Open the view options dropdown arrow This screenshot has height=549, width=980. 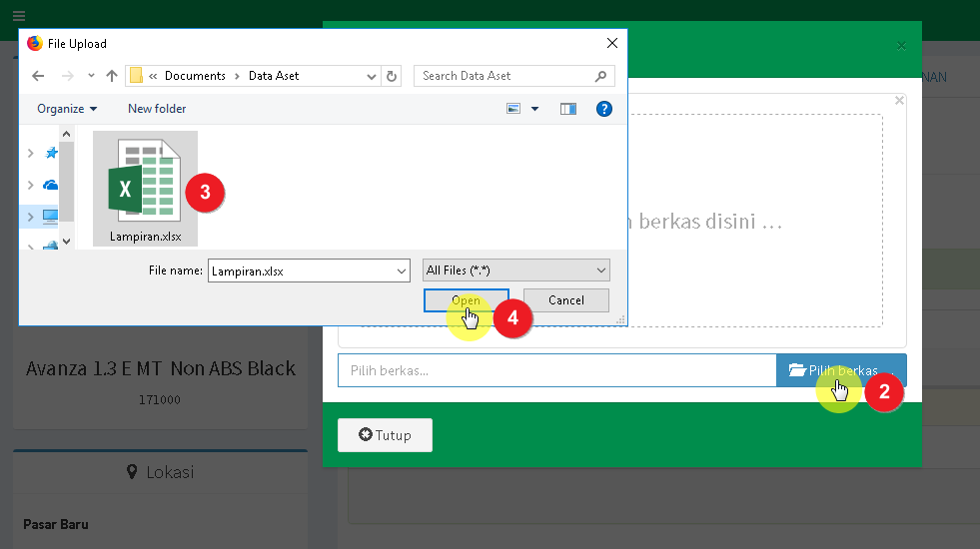pyautogui.click(x=534, y=109)
